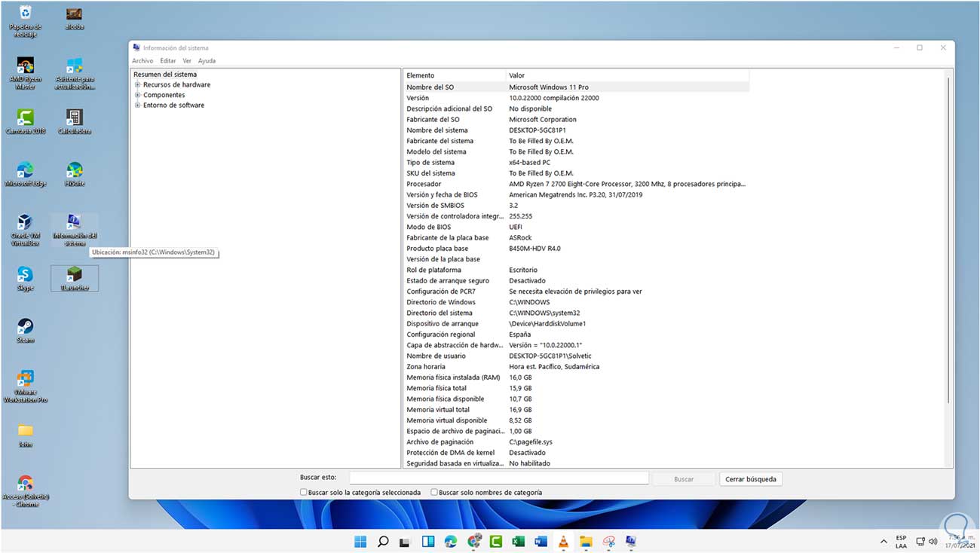Viewport: 980px width, 553px height.
Task: Click the Buscar button
Action: point(684,479)
